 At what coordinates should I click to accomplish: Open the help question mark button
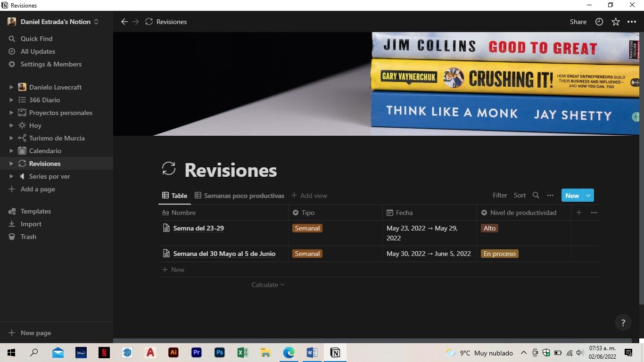coord(623,323)
